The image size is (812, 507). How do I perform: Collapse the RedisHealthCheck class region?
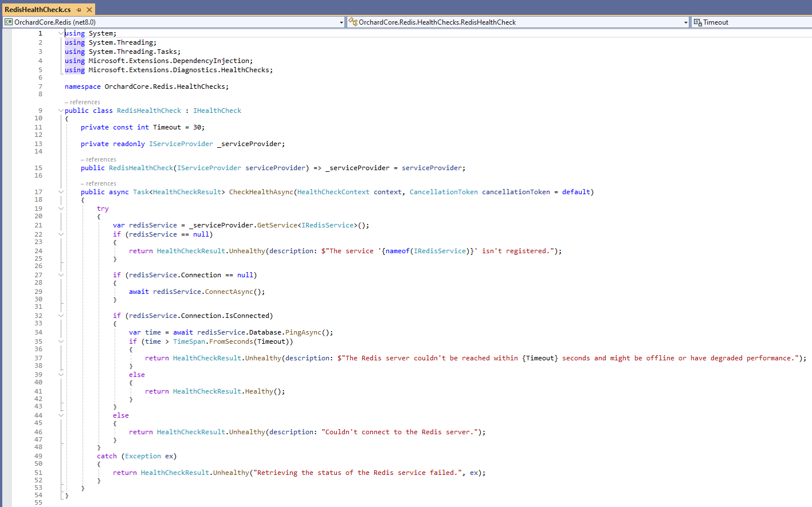coord(61,111)
